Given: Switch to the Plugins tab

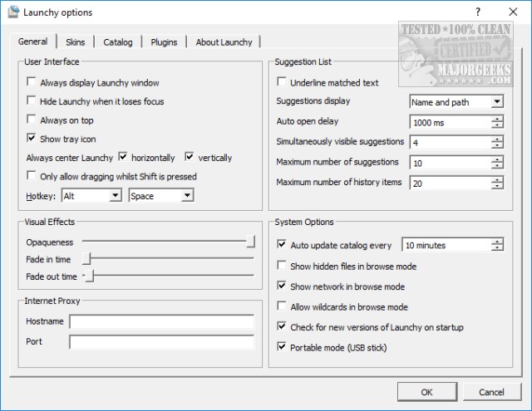Looking at the screenshot, I should (164, 42).
